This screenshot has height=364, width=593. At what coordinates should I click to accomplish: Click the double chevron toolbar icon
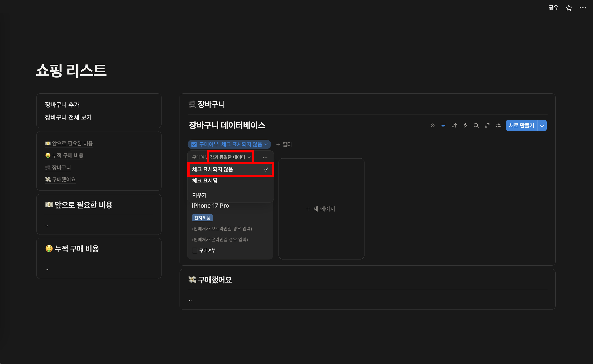432,125
